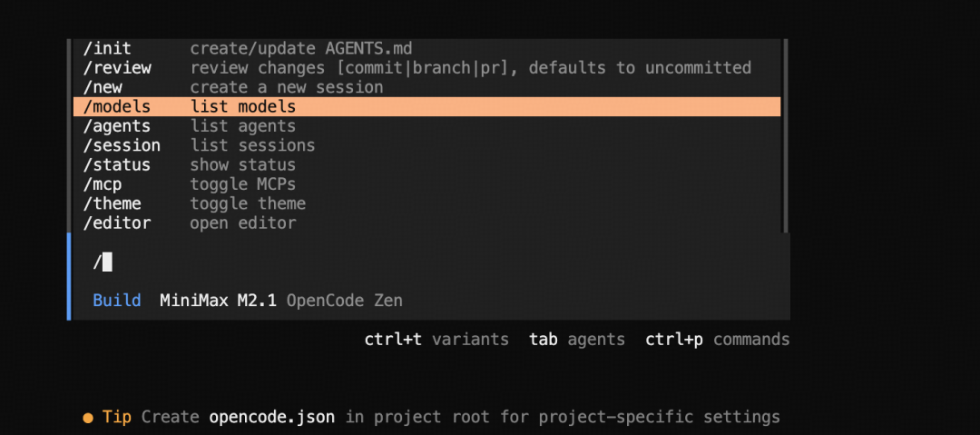This screenshot has height=435, width=980.
Task: Open editor via the /editor command
Action: 117,223
